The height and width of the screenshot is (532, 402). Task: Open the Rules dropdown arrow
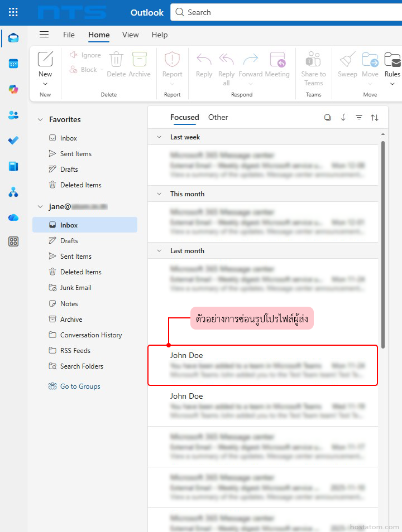click(393, 84)
